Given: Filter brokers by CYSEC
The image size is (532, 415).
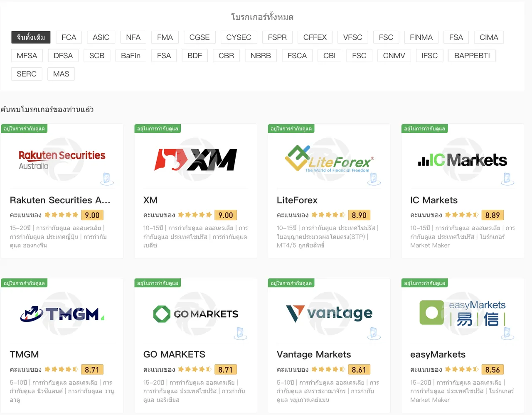Looking at the screenshot, I should [239, 37].
